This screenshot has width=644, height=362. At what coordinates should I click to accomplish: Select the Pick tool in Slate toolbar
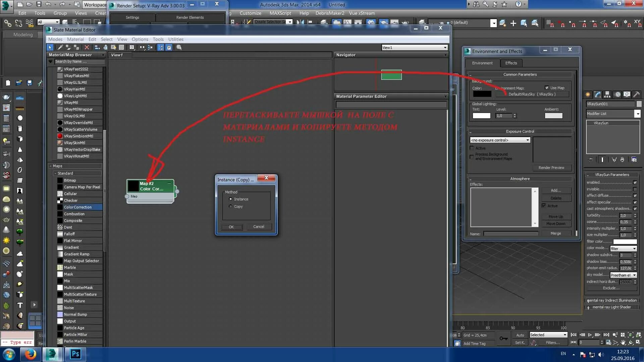(x=50, y=47)
